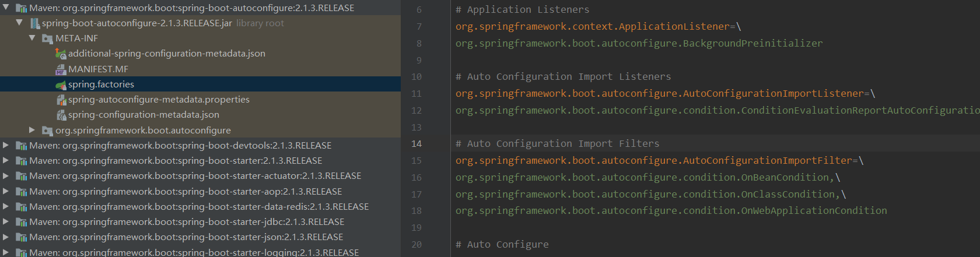Click the spring-autoconfigure-metadata.properties file icon

pyautogui.click(x=61, y=100)
